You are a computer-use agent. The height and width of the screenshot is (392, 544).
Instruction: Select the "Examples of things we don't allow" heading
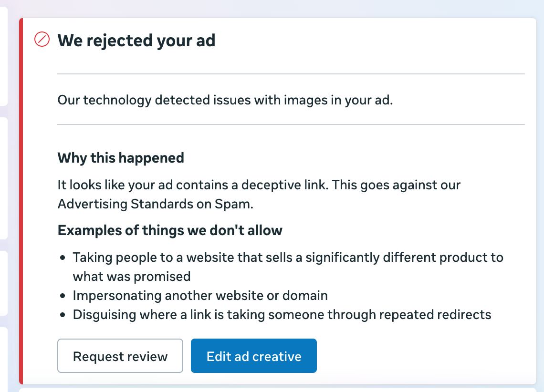[x=170, y=230]
